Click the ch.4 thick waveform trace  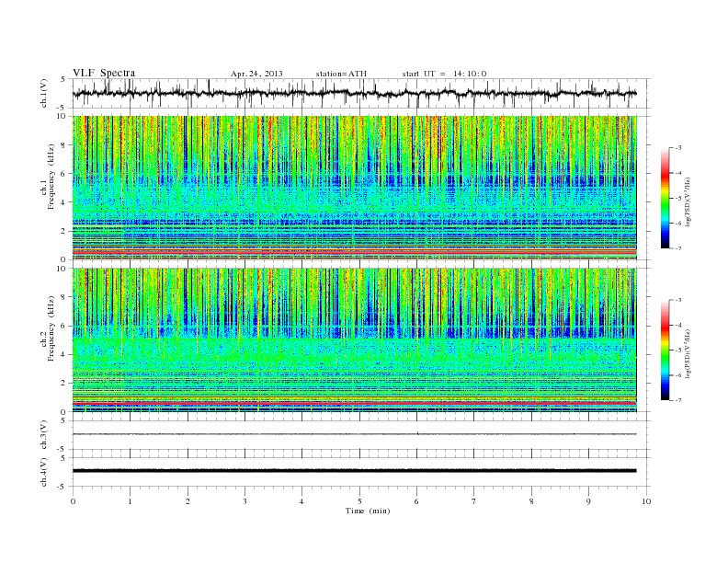point(355,471)
